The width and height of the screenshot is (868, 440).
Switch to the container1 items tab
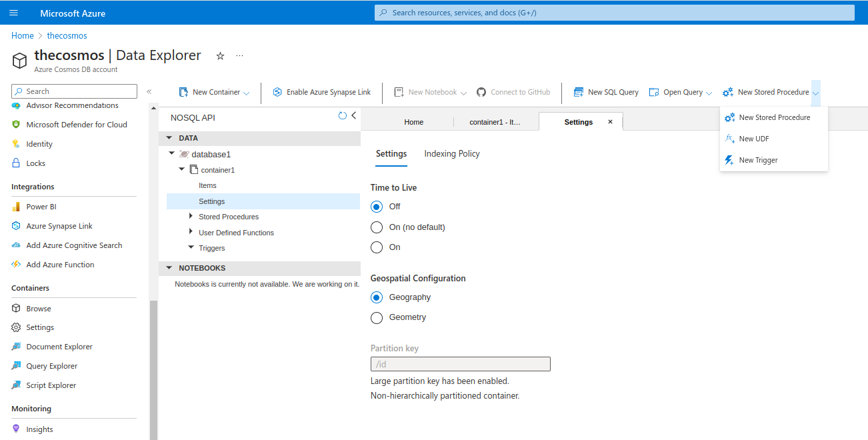point(495,122)
